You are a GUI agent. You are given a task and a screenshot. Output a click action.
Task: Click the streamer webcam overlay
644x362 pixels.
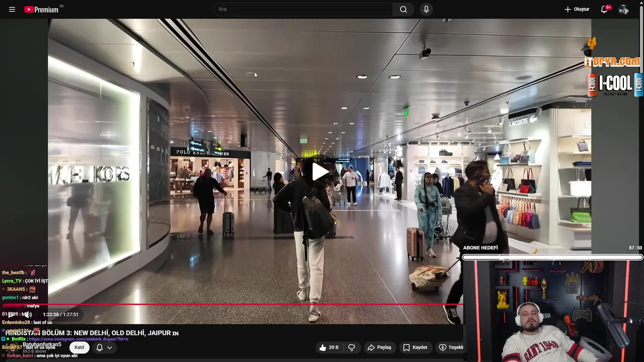tap(553, 312)
